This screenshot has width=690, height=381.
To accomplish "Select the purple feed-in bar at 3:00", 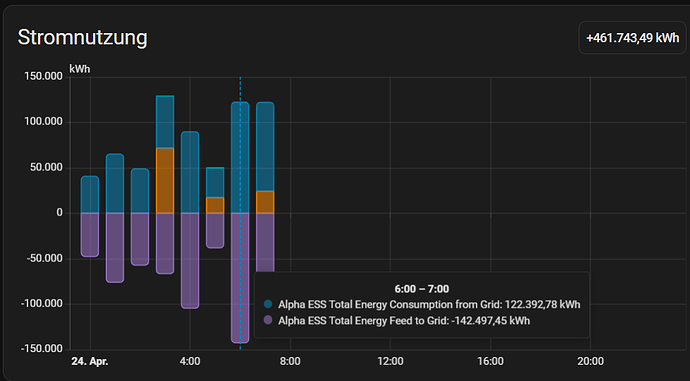I will (x=165, y=243).
